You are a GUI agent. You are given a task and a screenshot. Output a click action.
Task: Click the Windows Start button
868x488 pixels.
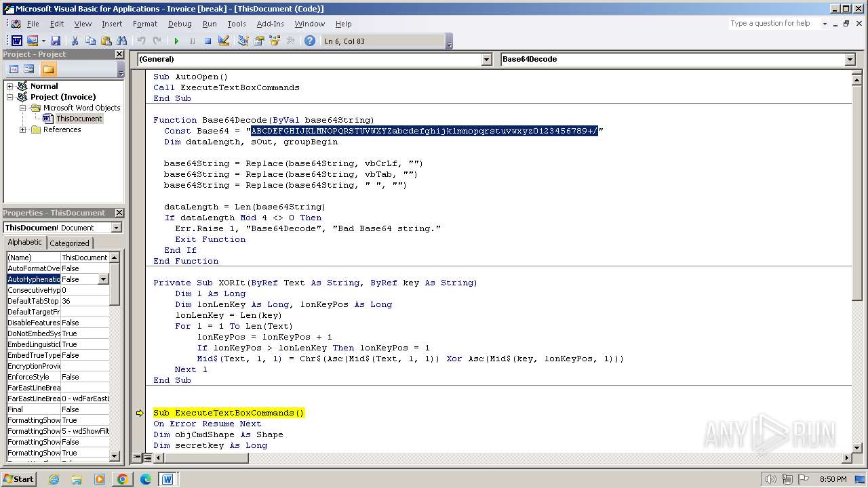(x=19, y=479)
